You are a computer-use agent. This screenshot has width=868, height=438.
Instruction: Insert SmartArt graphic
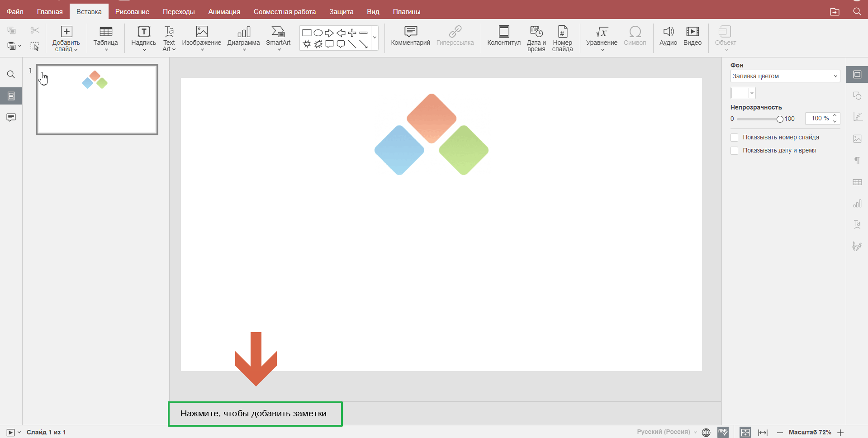pos(278,32)
